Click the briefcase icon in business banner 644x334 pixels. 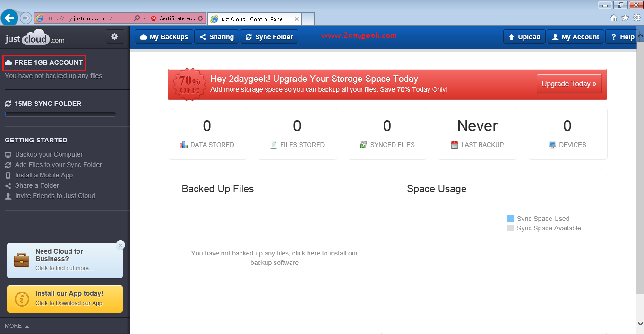22,260
